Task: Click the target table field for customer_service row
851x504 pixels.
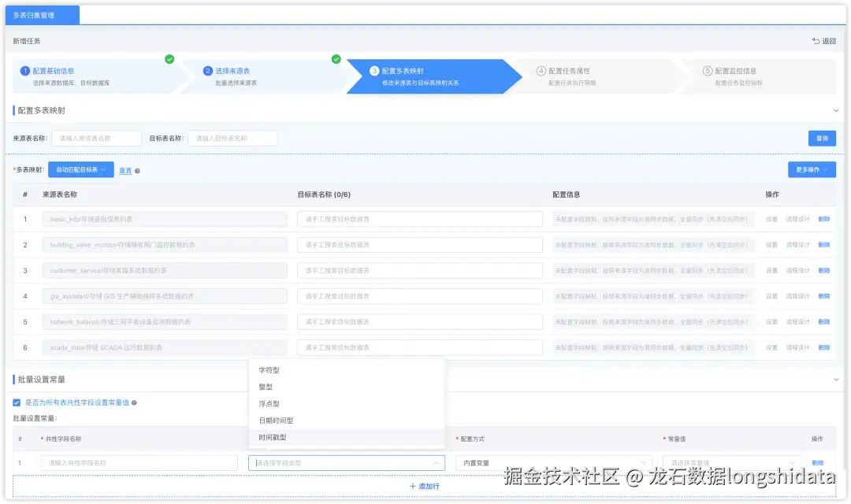Action: 419,270
